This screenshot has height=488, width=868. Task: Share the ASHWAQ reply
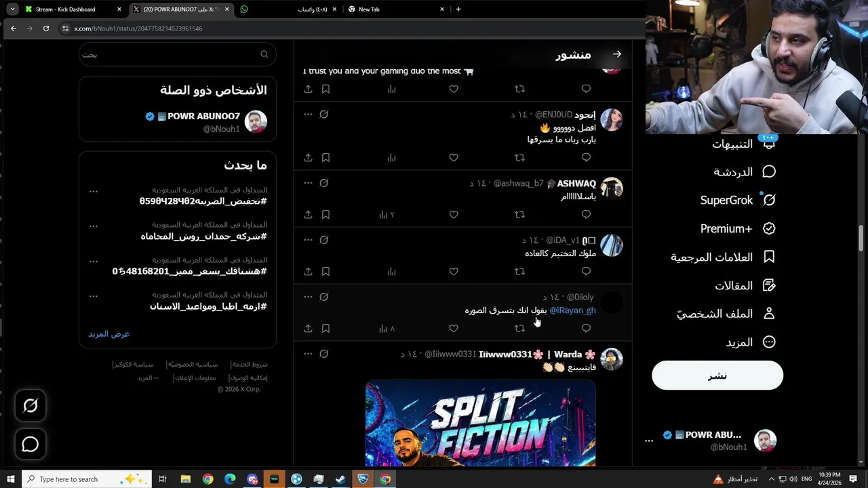click(x=308, y=215)
